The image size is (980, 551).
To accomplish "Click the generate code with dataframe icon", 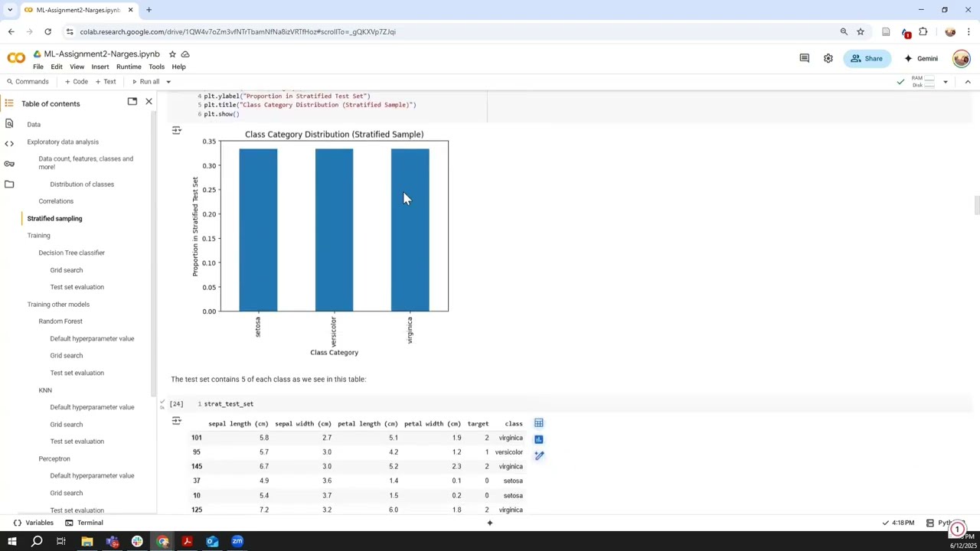I will (539, 455).
